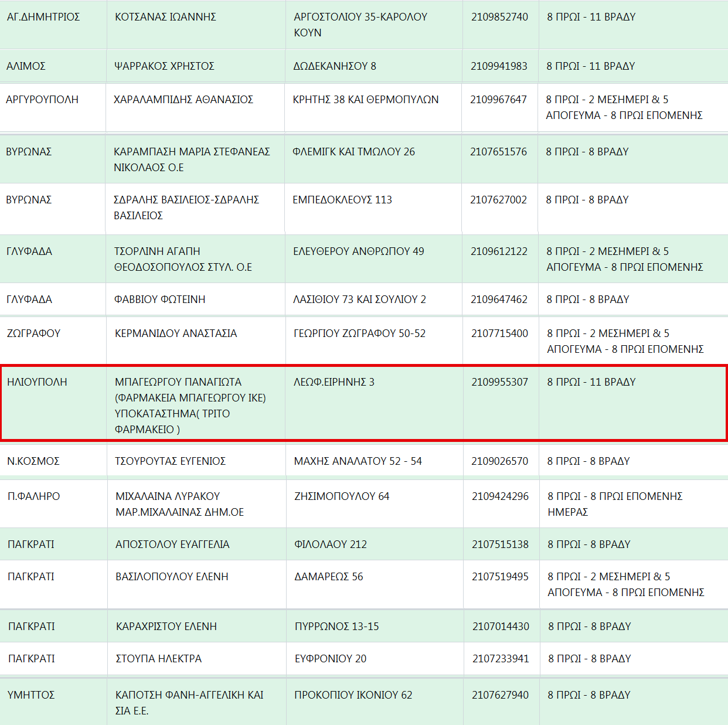Viewport: 728px width, 725px height.
Task: Select the ΑΛΙΜΟΣ area cell
Action: pyautogui.click(x=26, y=66)
